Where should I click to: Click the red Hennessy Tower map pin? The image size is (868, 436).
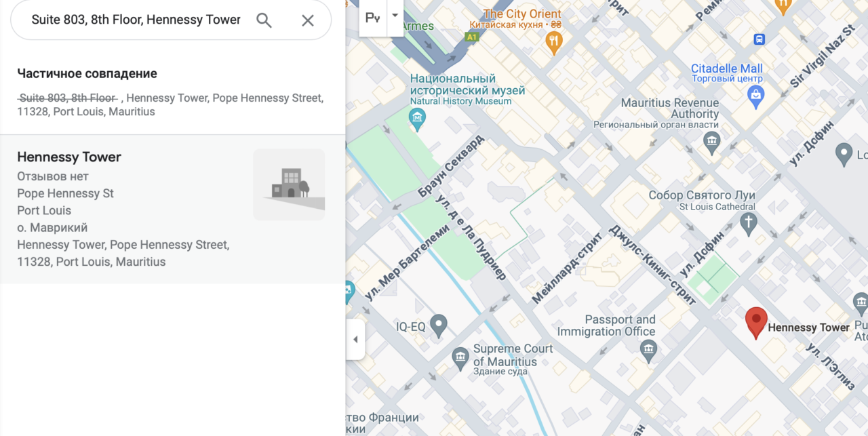[756, 323]
